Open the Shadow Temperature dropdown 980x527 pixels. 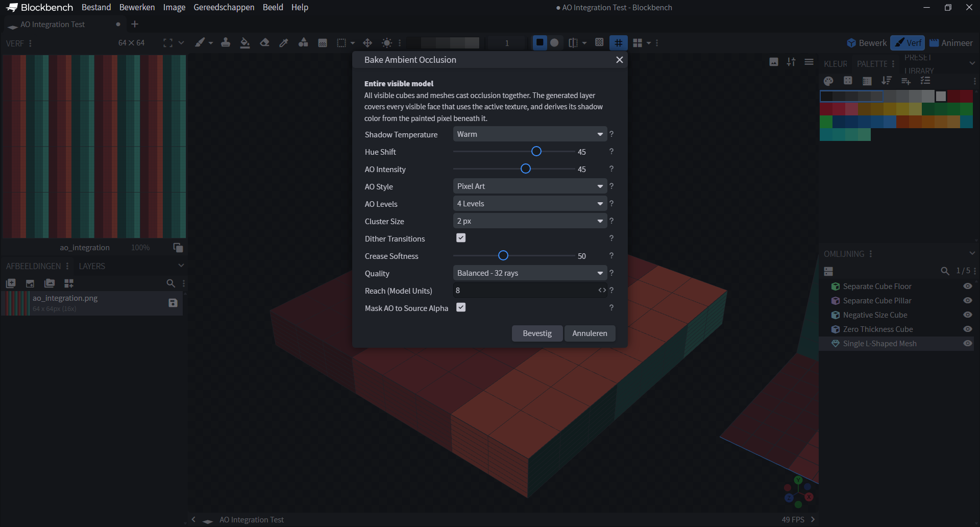click(530, 134)
